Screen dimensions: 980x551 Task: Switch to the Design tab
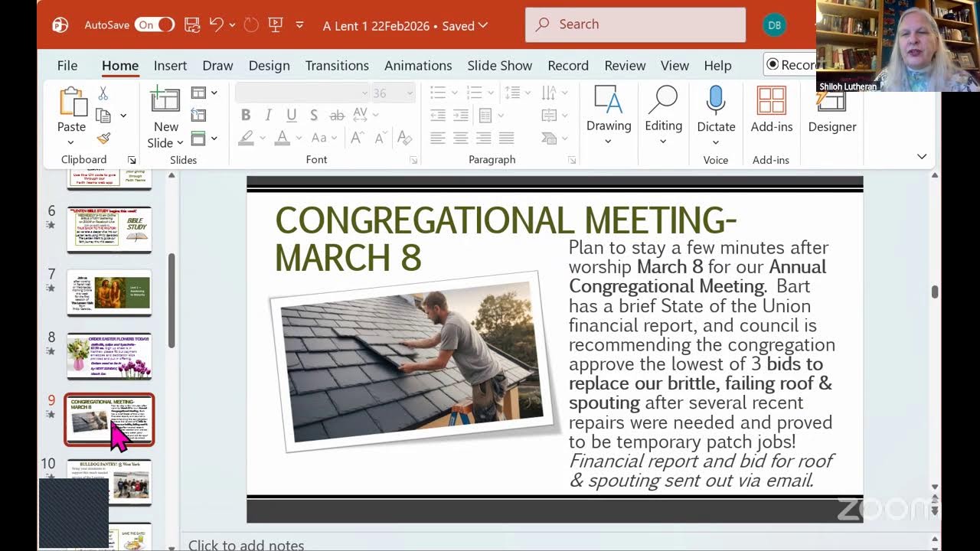(x=269, y=66)
